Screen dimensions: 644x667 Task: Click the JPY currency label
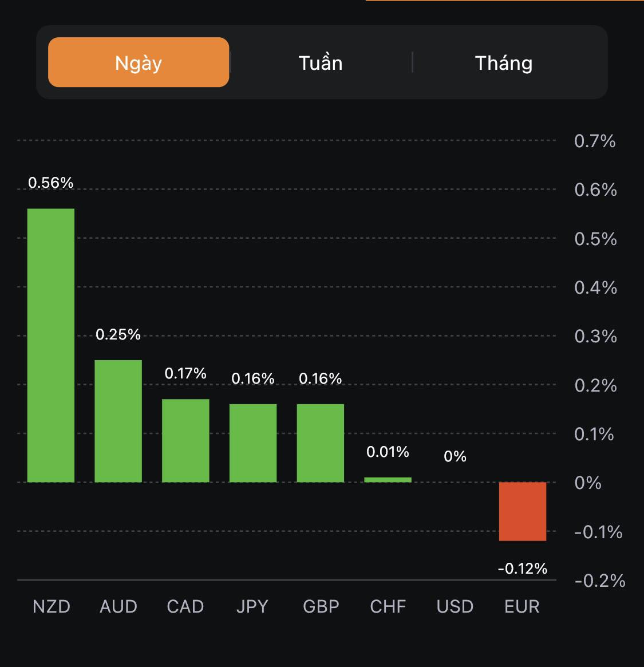pos(252,606)
